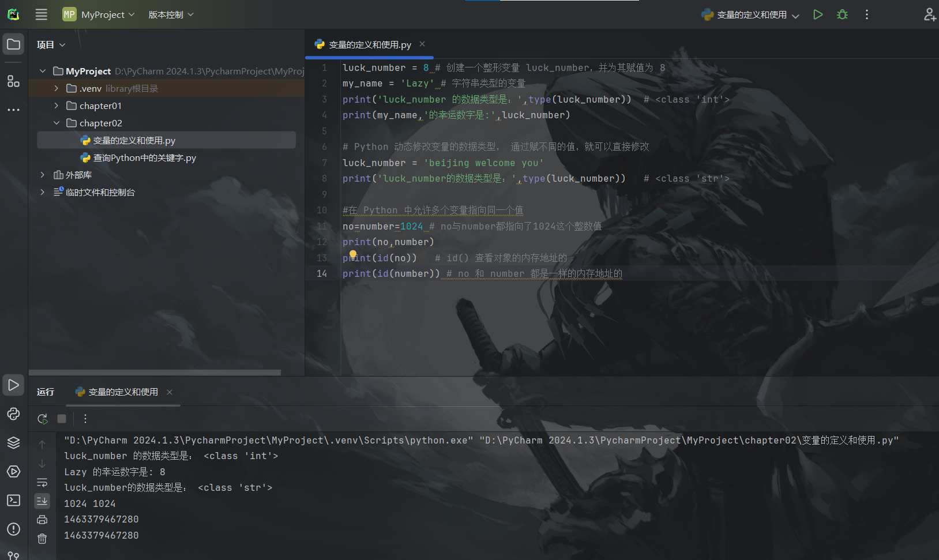Viewport: 939px width, 560px height.
Task: Open the run configuration selector dropdown
Action: 750,14
